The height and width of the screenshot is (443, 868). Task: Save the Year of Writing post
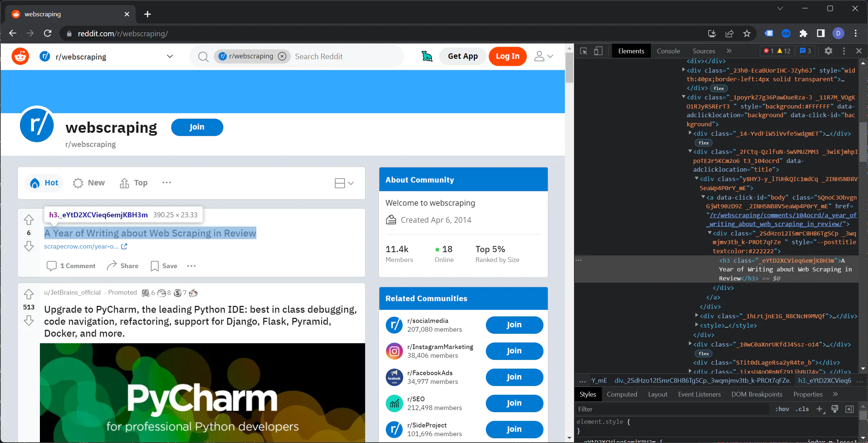[x=164, y=266]
